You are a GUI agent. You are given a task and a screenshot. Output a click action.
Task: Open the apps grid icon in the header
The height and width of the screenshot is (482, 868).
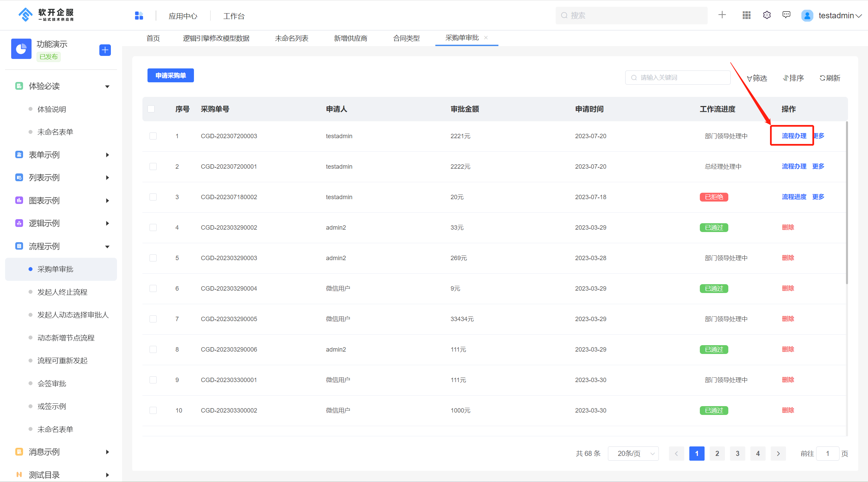point(746,15)
